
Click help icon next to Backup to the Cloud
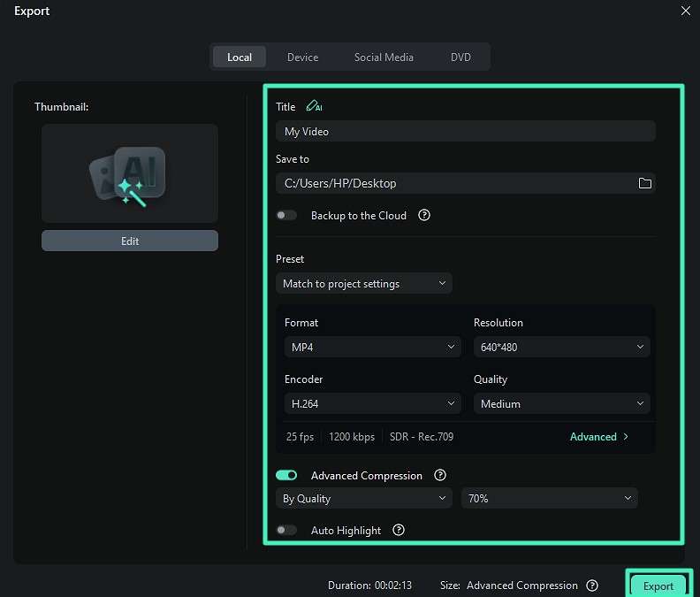(x=424, y=216)
